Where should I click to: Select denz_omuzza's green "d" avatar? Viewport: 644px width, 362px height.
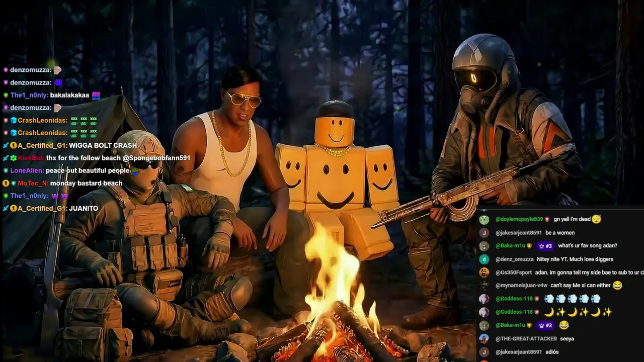484,259
